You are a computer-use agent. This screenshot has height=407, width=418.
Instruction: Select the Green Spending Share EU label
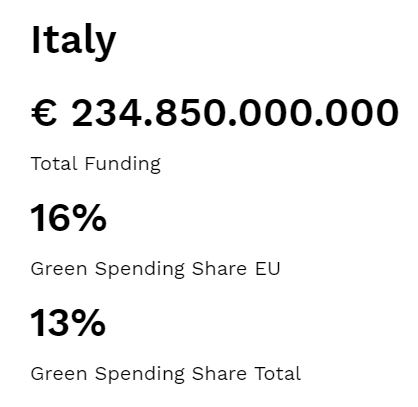155,269
